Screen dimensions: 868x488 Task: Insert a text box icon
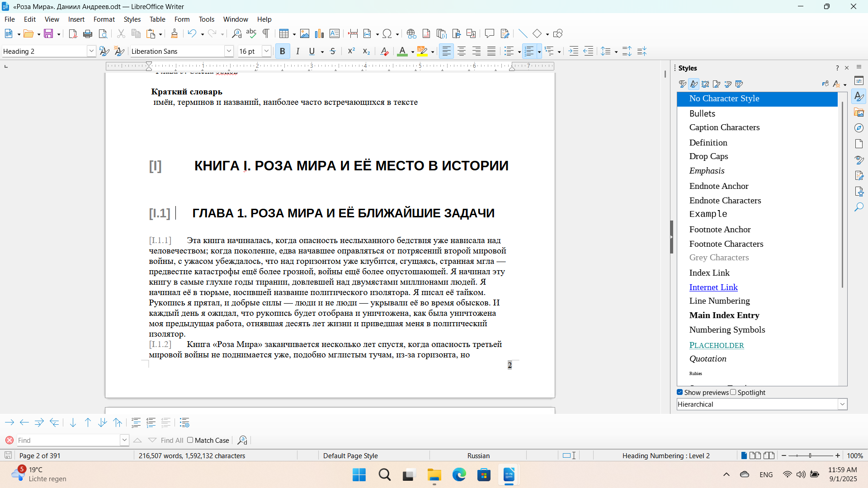[x=335, y=33]
